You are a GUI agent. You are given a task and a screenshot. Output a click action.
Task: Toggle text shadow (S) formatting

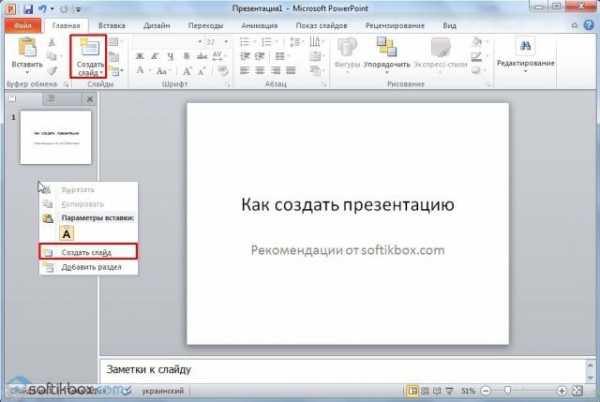[x=186, y=56]
